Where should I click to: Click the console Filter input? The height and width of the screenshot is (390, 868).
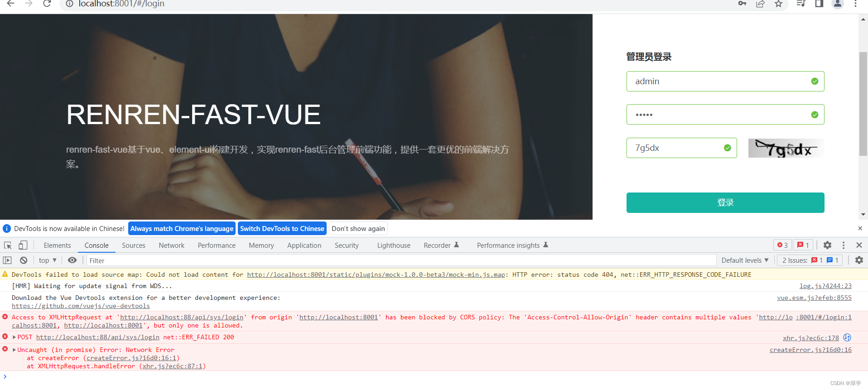(401, 260)
